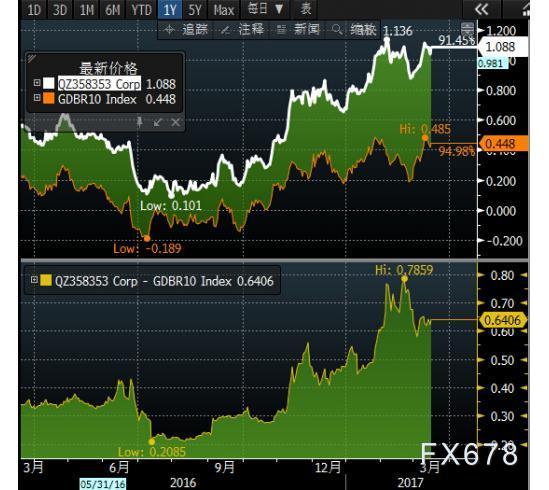Click the 94.98% percentile label
This screenshot has width=549, height=490.
tap(457, 152)
